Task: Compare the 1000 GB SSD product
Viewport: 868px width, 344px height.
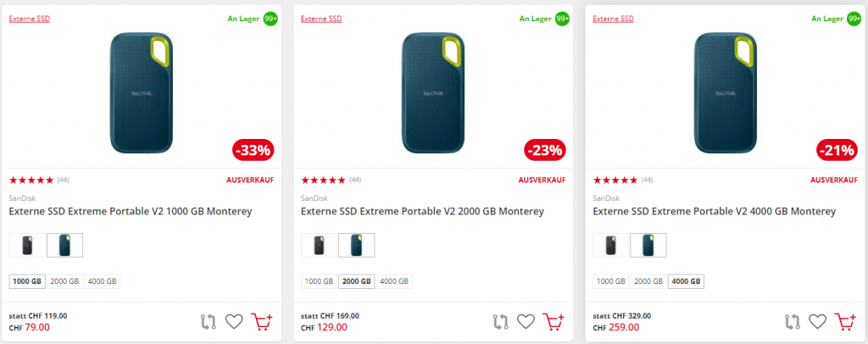Action: (208, 322)
